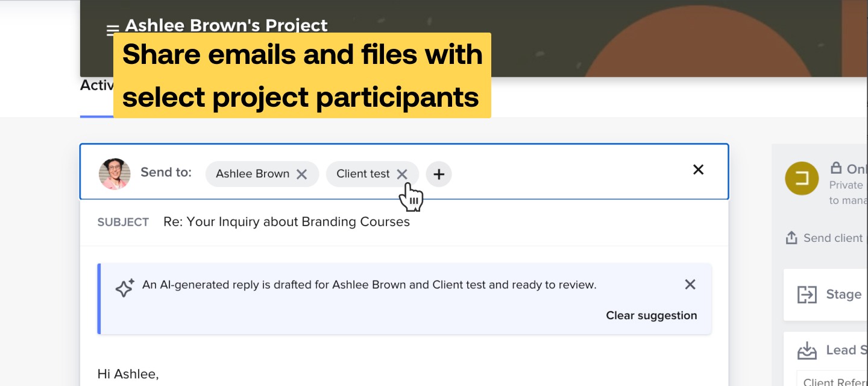The height and width of the screenshot is (386, 868).
Task: Click the Send client upload icon
Action: [x=790, y=238]
